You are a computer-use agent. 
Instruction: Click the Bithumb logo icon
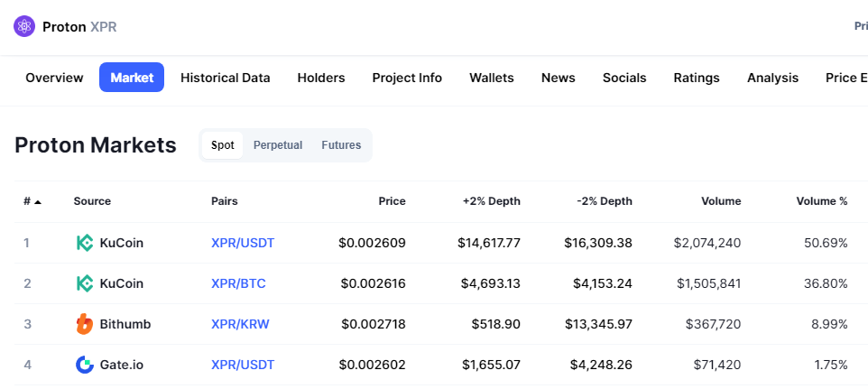[x=85, y=324]
